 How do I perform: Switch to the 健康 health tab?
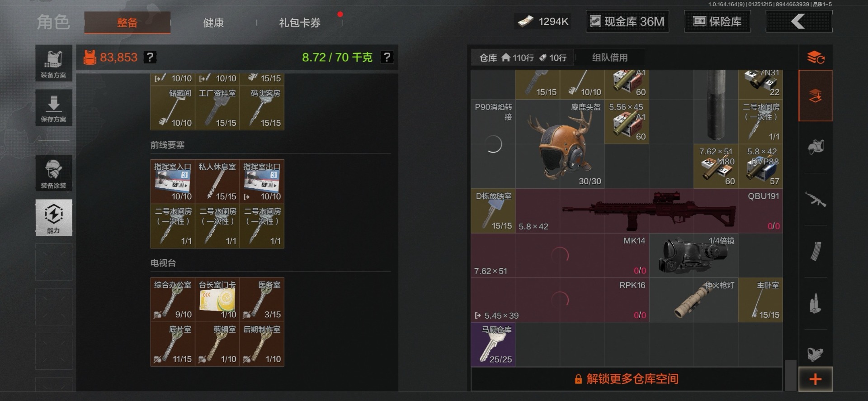[213, 23]
